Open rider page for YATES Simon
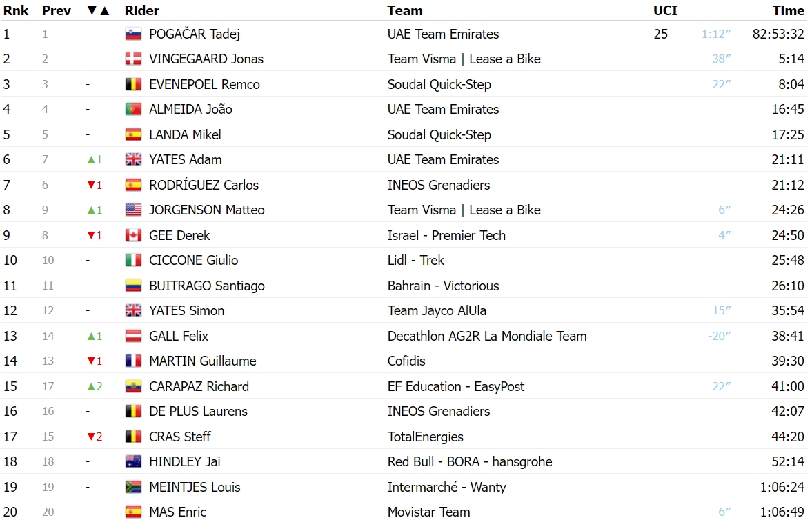This screenshot has height=520, width=812. click(x=186, y=311)
